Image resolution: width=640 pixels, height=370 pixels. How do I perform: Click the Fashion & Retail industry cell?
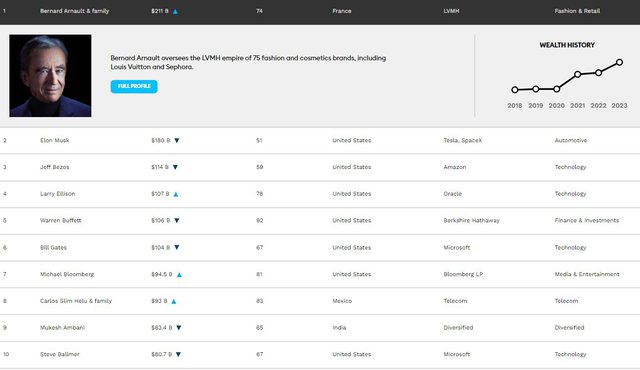(x=577, y=11)
